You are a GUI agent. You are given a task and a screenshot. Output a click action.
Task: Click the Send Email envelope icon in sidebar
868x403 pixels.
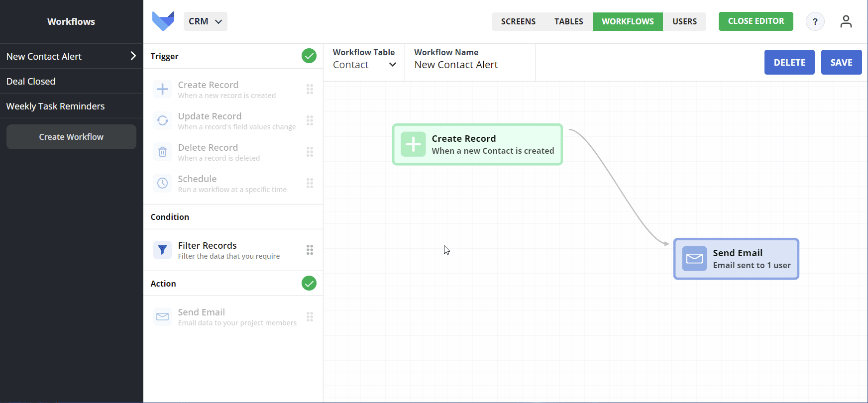pos(162,316)
